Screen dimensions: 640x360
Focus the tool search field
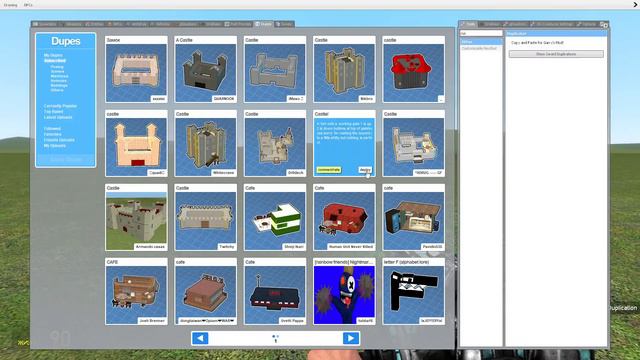click(481, 33)
